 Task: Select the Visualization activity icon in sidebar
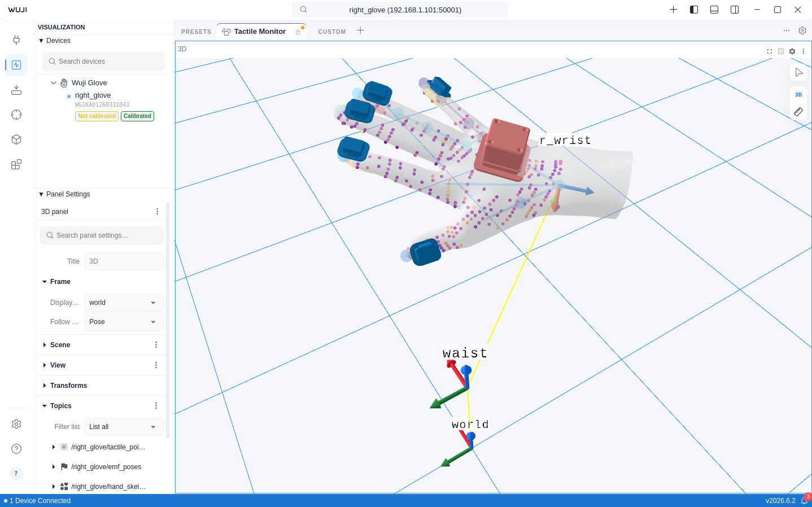(16, 65)
